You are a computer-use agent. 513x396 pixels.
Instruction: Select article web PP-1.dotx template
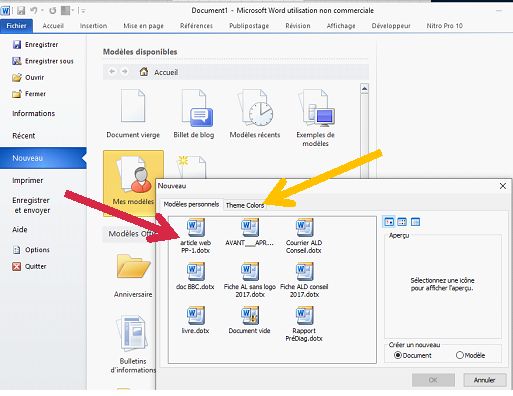pyautogui.click(x=196, y=236)
